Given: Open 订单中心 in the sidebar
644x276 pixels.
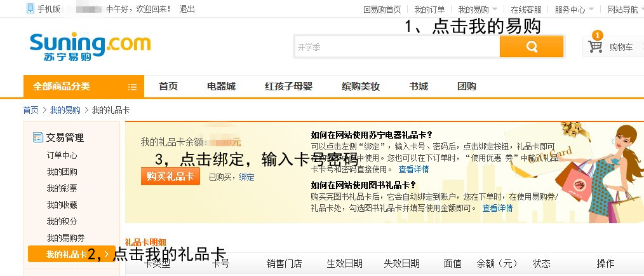Looking at the screenshot, I should [62, 155].
